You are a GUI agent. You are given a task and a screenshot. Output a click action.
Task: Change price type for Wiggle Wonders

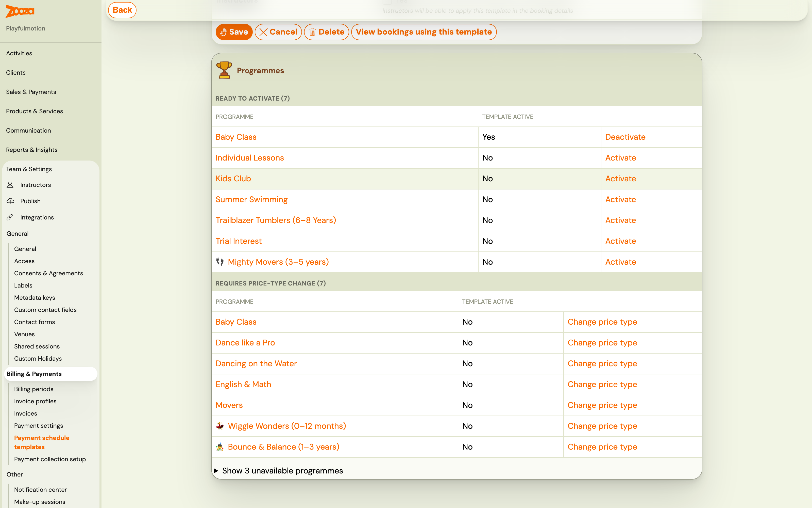click(x=602, y=426)
